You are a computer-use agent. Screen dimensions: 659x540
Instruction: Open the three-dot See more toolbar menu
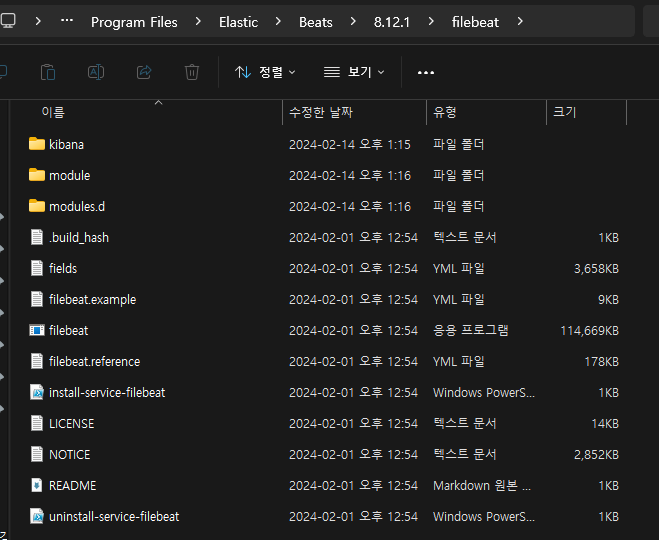click(426, 73)
